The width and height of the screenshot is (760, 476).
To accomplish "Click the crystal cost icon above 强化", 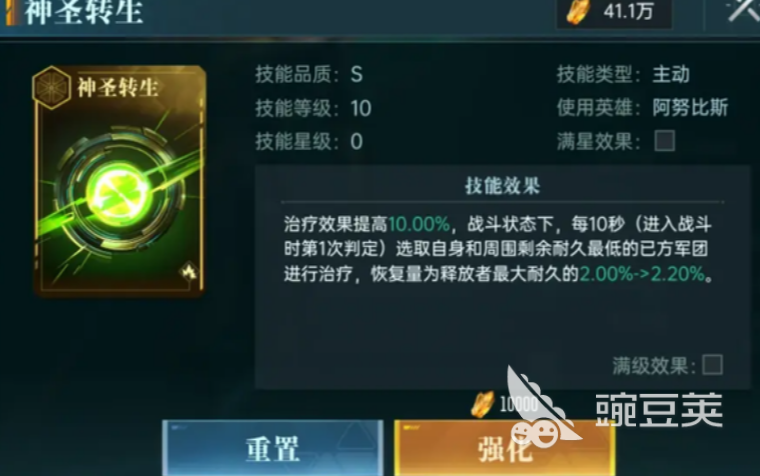I will click(x=482, y=404).
